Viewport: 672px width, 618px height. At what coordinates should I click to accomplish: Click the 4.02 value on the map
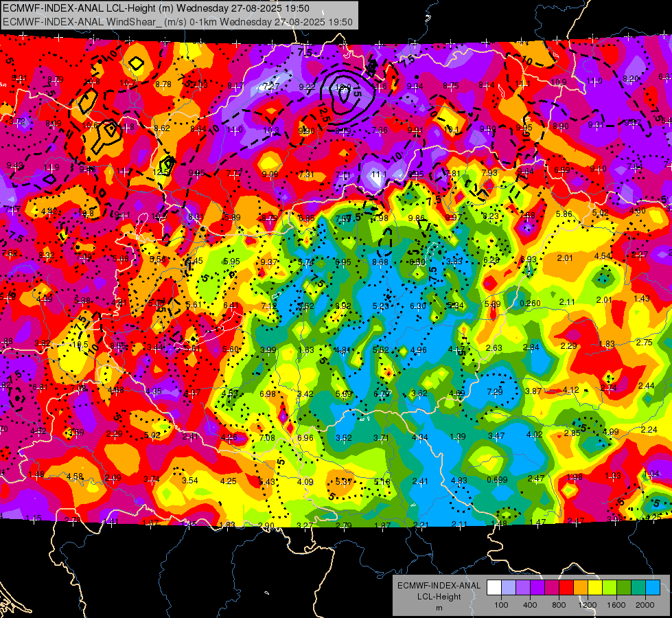coord(535,435)
